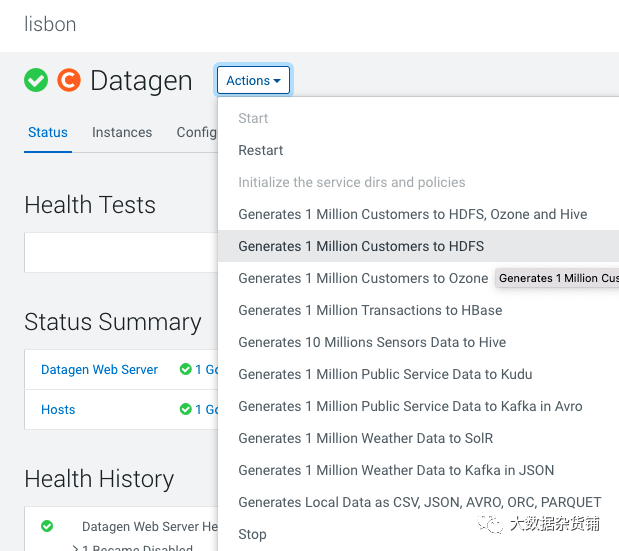
Task: Select Generates 1 Million Customers to HDFS
Action: 418,246
